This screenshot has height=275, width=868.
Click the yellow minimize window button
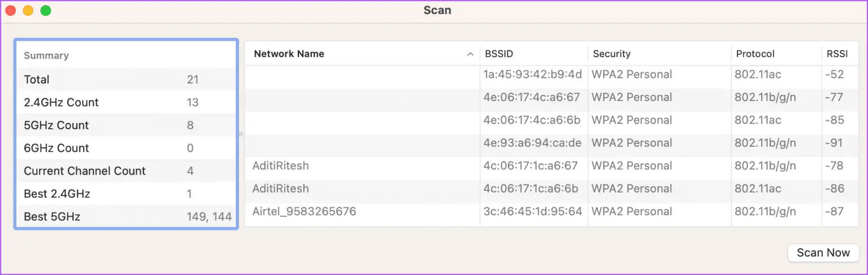point(28,11)
